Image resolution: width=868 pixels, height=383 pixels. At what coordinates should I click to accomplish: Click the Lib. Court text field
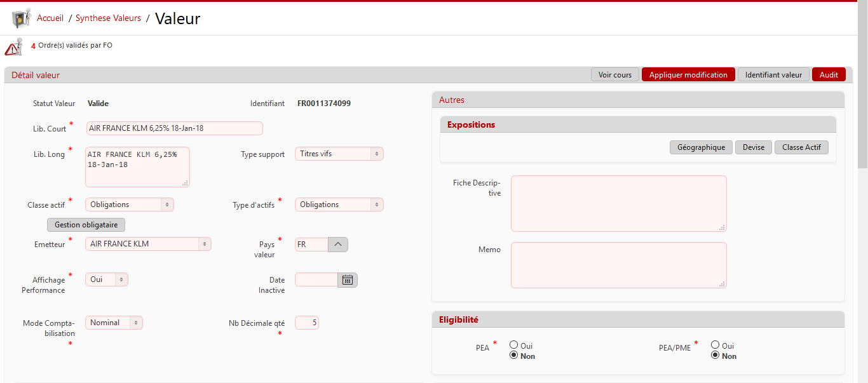click(x=174, y=128)
